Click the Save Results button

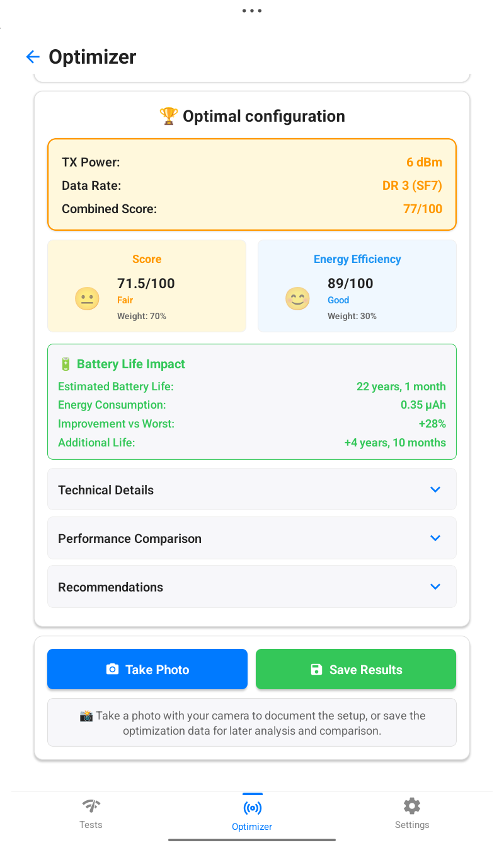tap(356, 669)
